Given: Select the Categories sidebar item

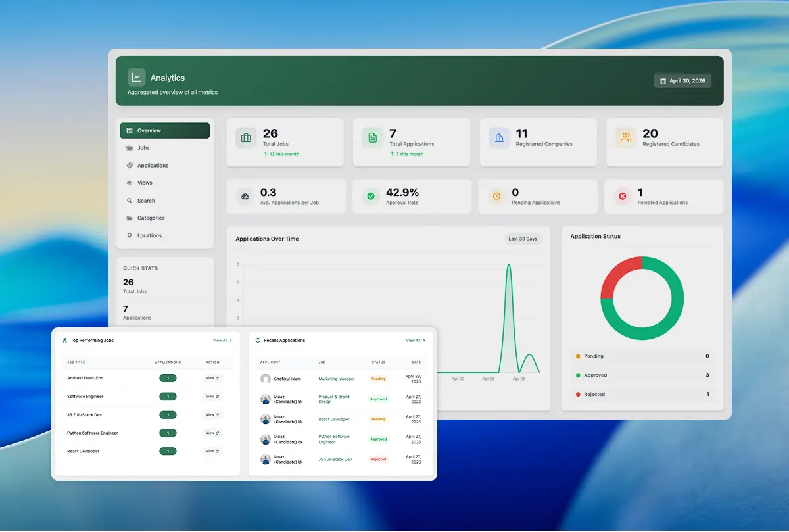Looking at the screenshot, I should pyautogui.click(x=151, y=218).
